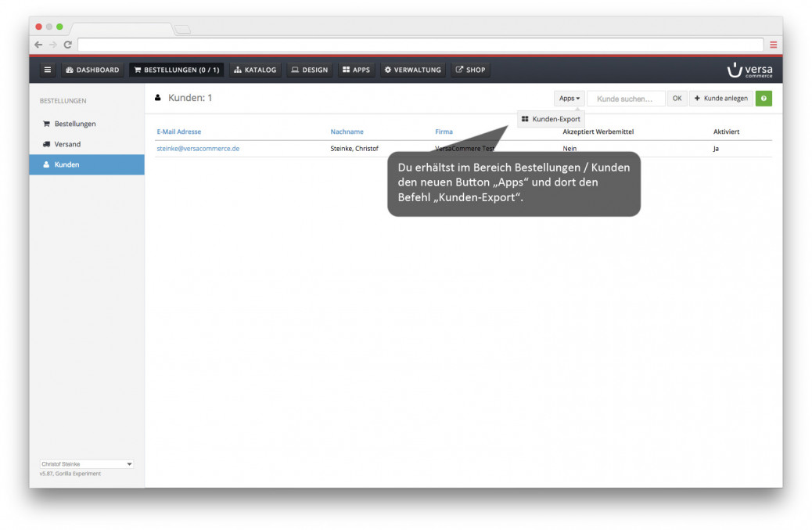
Task: Click the browser back arrow
Action: click(38, 45)
